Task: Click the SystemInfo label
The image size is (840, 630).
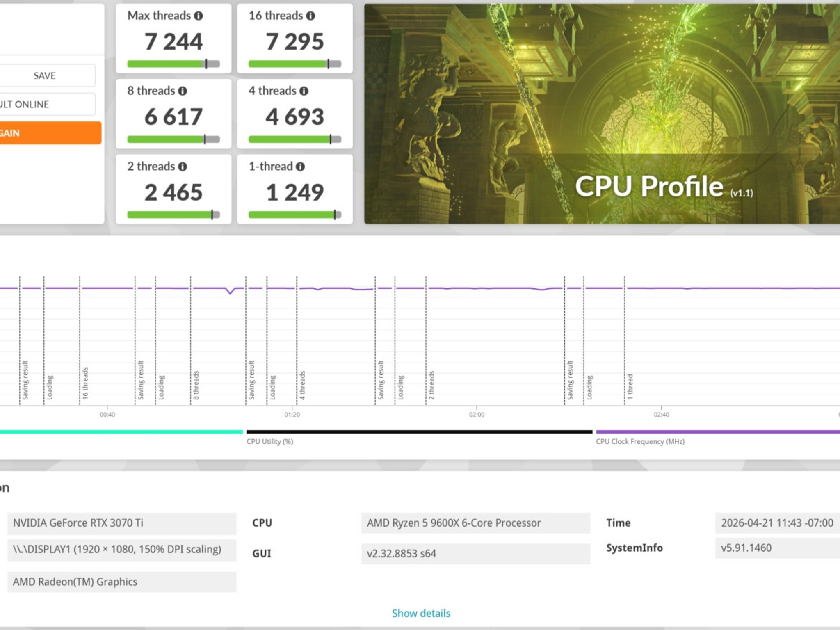Action: [635, 548]
